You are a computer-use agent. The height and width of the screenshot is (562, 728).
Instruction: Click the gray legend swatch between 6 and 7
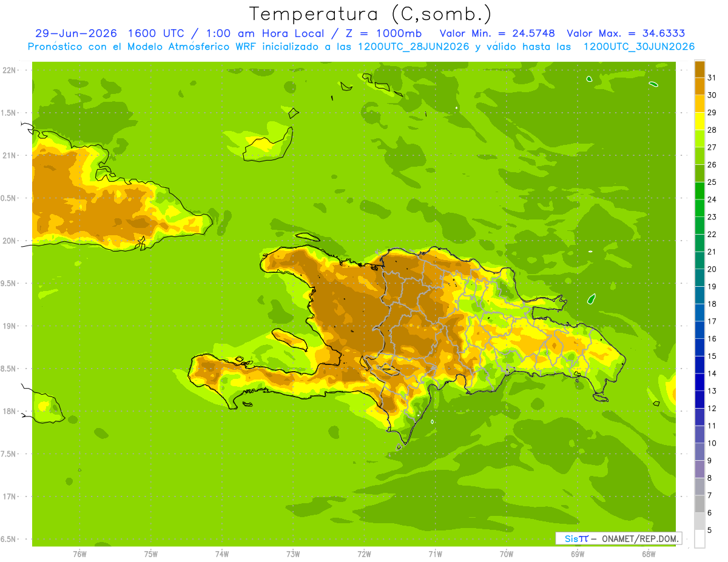(x=699, y=504)
